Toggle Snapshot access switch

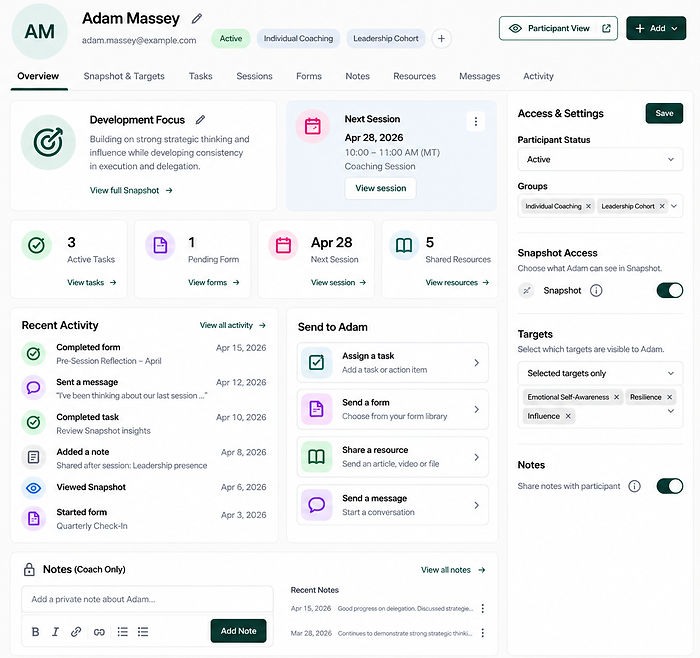(x=670, y=291)
